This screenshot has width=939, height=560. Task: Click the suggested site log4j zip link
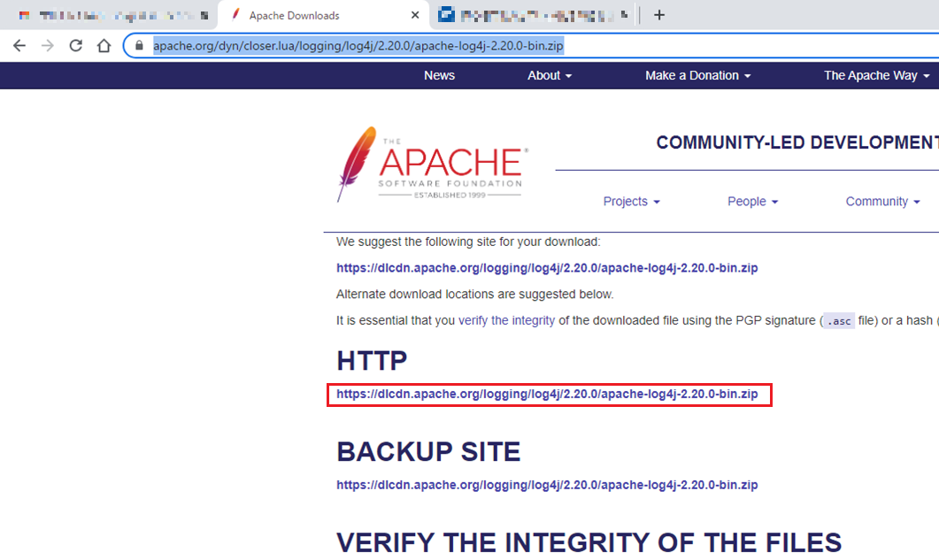pyautogui.click(x=547, y=268)
